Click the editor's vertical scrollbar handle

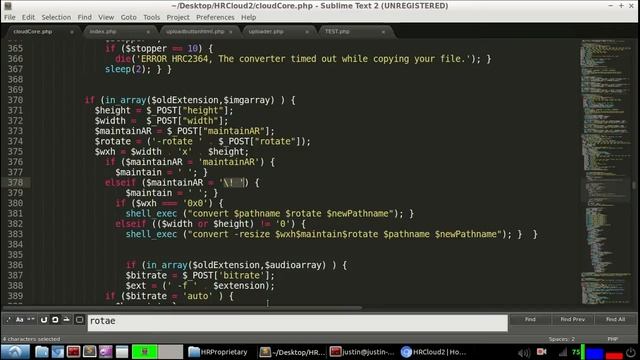(x=634, y=186)
